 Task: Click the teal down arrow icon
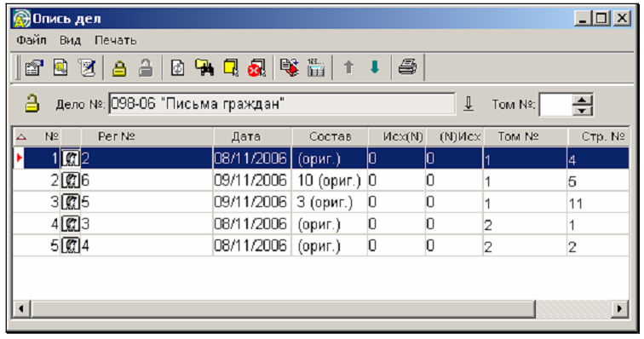click(375, 67)
